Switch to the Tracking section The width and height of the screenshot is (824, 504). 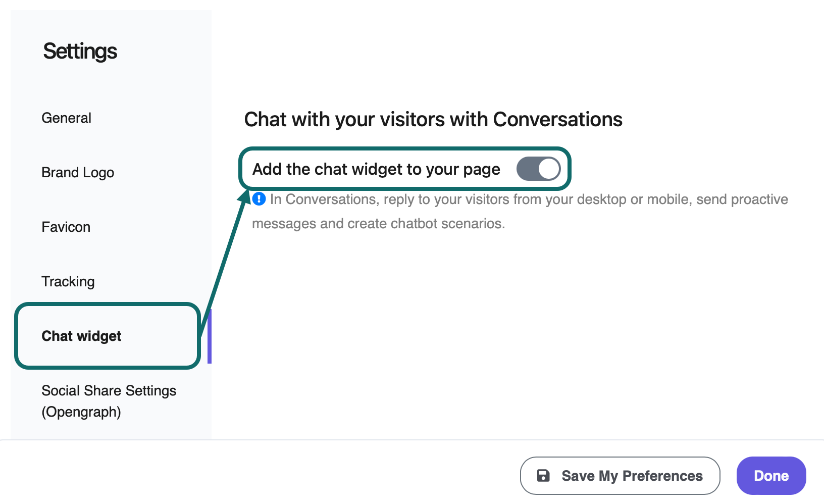click(68, 281)
